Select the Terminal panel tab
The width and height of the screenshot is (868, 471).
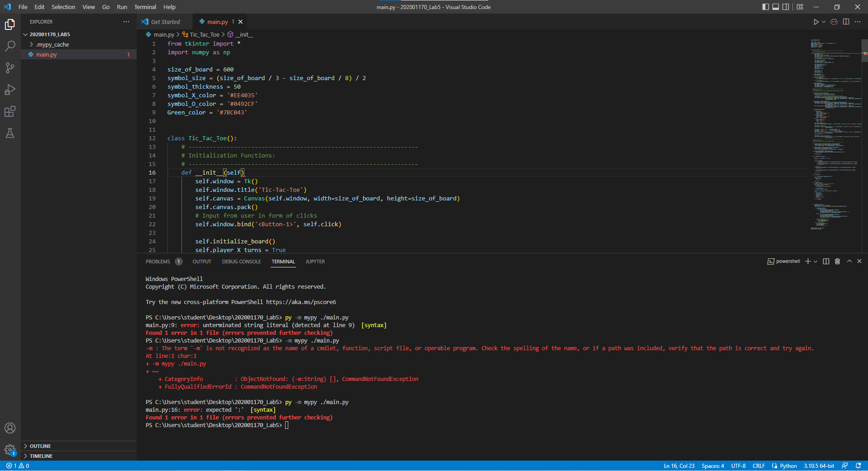[283, 262]
